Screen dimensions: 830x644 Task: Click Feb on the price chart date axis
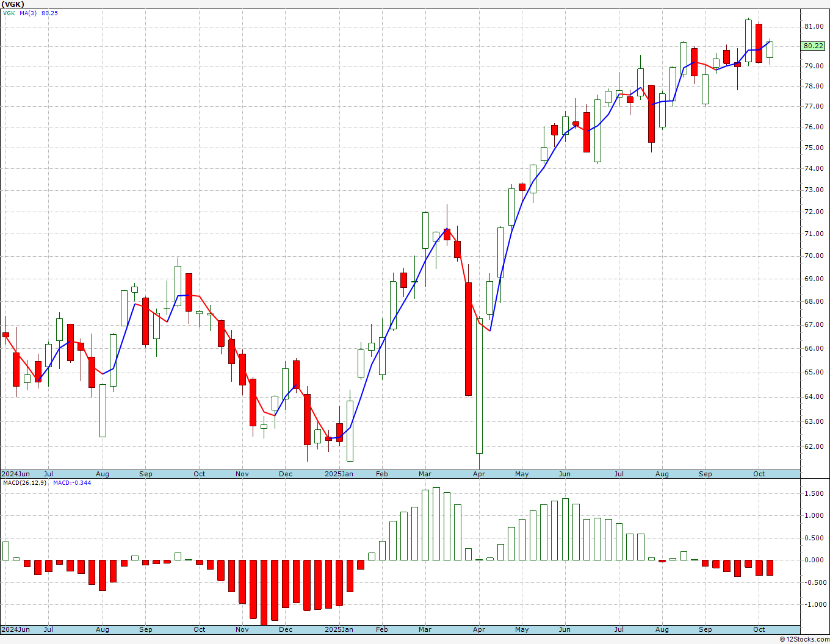click(382, 474)
